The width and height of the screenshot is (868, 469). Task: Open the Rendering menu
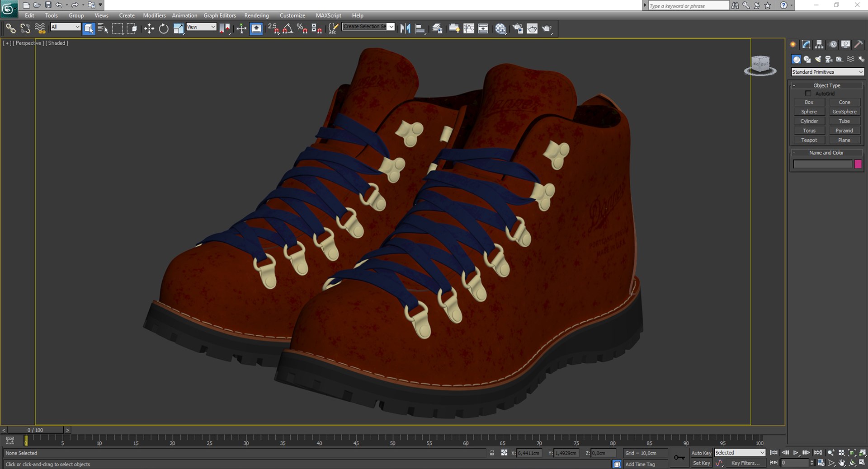pyautogui.click(x=256, y=15)
